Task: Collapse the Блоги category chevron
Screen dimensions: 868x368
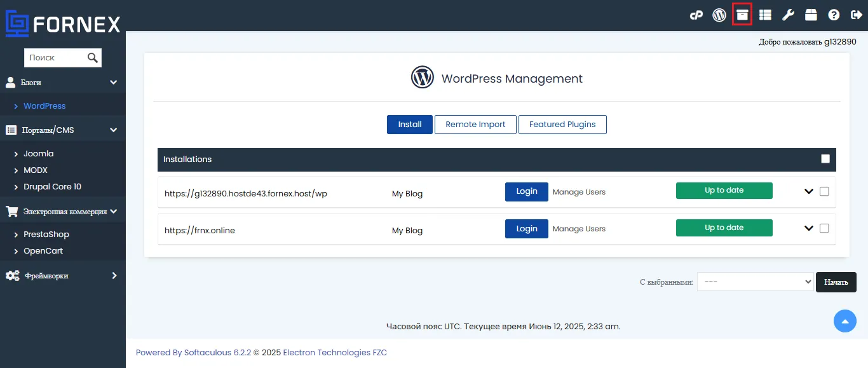Action: pos(114,83)
